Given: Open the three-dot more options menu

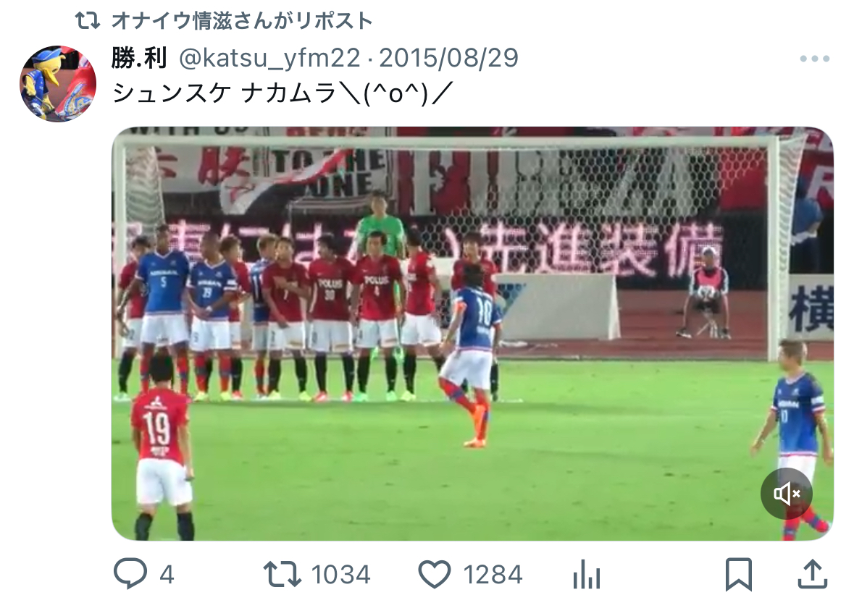Looking at the screenshot, I should click(815, 59).
